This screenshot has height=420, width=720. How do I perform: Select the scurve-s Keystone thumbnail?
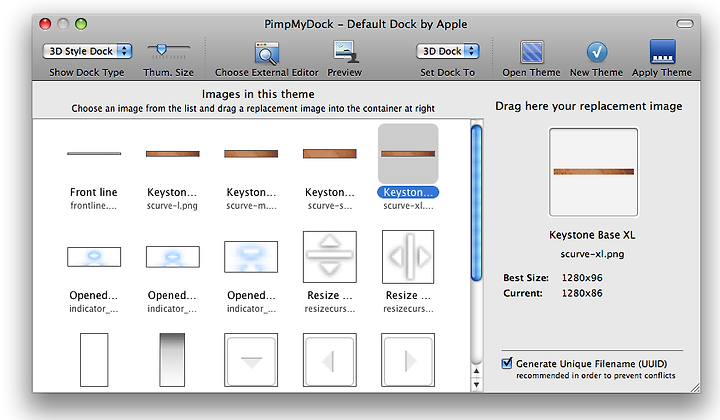tap(330, 154)
